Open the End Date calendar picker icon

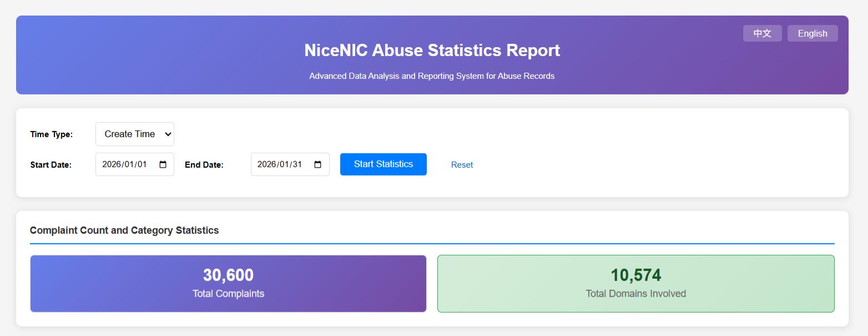[317, 164]
